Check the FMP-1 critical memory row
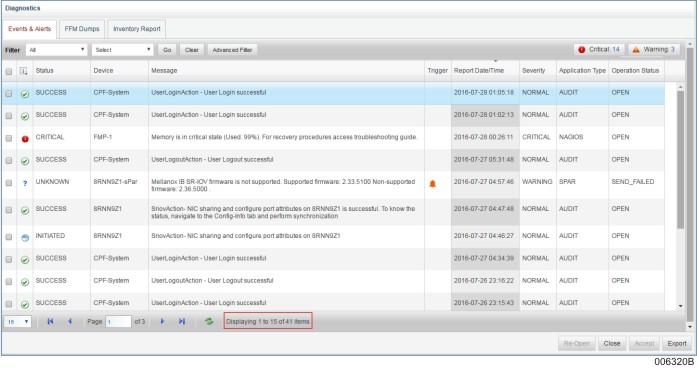The image size is (697, 369). [x=8, y=138]
